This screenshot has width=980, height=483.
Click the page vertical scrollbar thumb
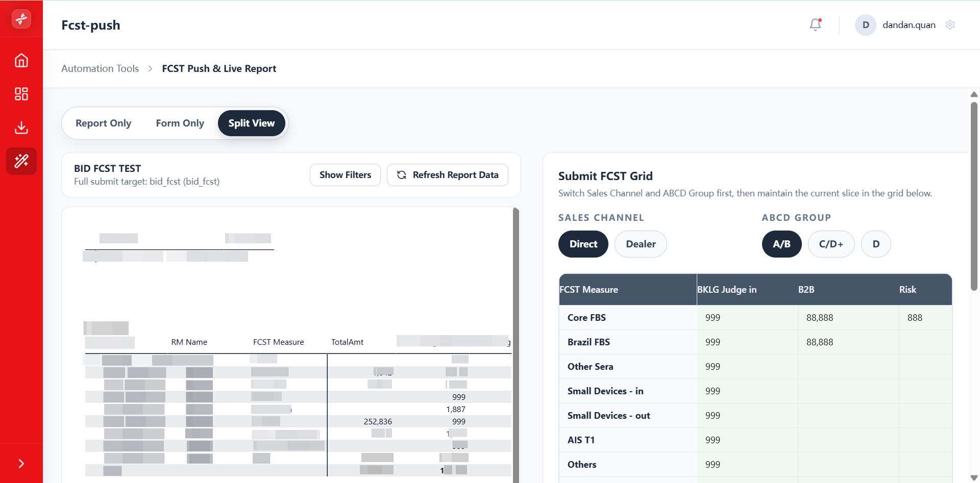974,196
